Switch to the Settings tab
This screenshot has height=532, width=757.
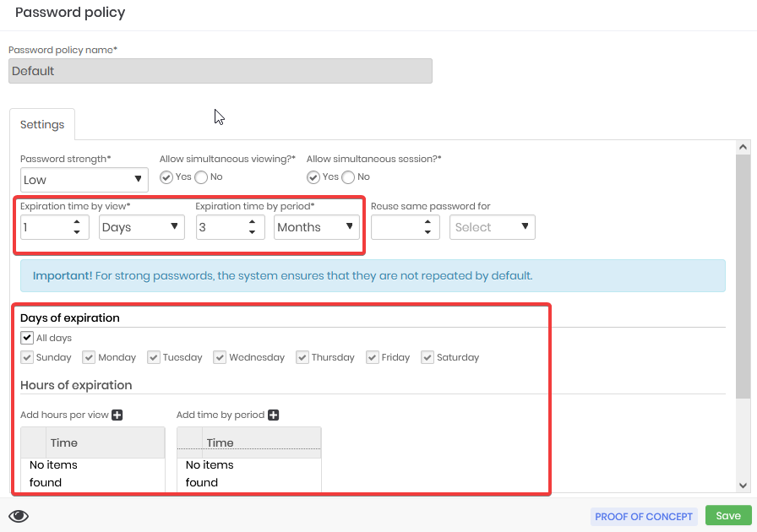[42, 124]
